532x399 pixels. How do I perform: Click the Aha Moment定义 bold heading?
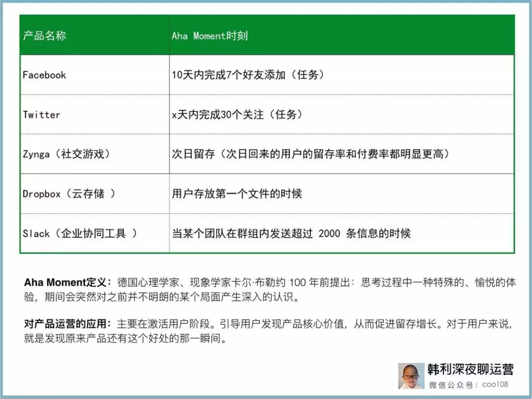pyautogui.click(x=67, y=282)
